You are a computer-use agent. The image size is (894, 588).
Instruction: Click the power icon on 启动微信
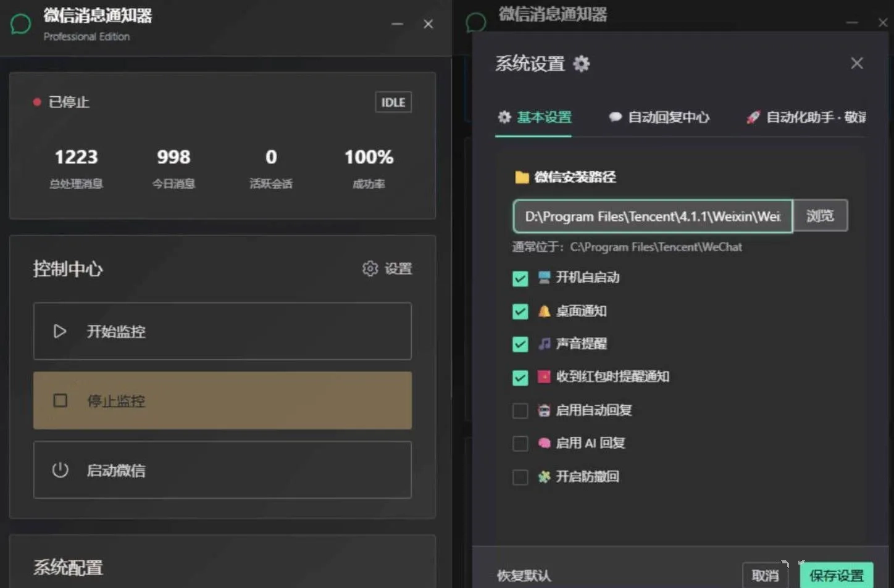coord(60,470)
